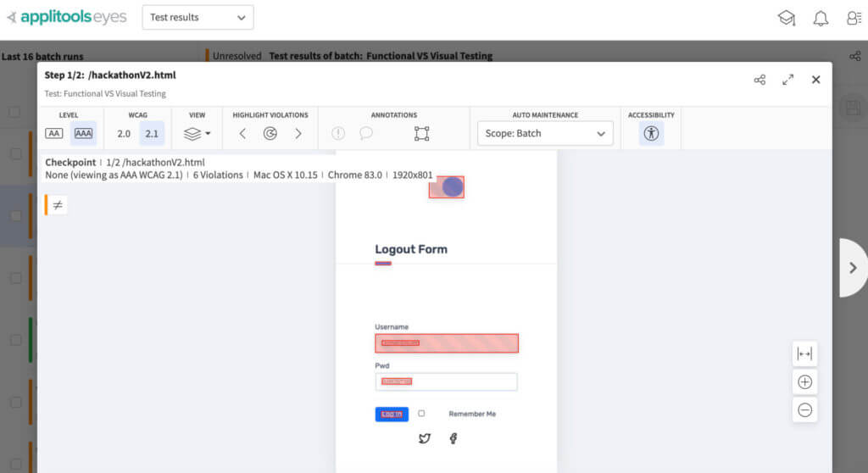The image size is (868, 473).
Task: Open the Scope: Batch dropdown
Action: coord(545,133)
